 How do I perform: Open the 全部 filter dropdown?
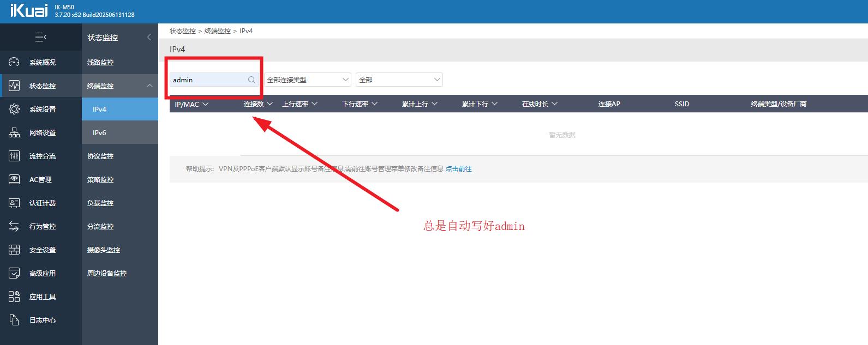pos(399,80)
